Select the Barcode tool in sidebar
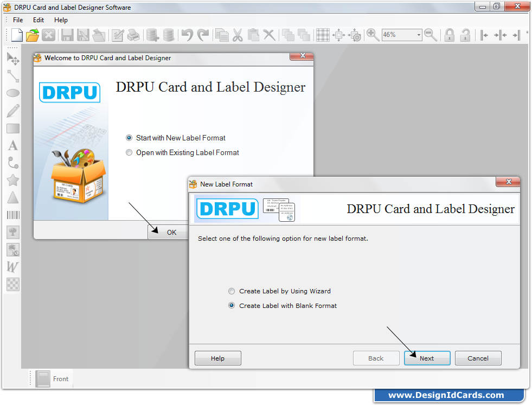The width and height of the screenshot is (532, 405). point(13,215)
